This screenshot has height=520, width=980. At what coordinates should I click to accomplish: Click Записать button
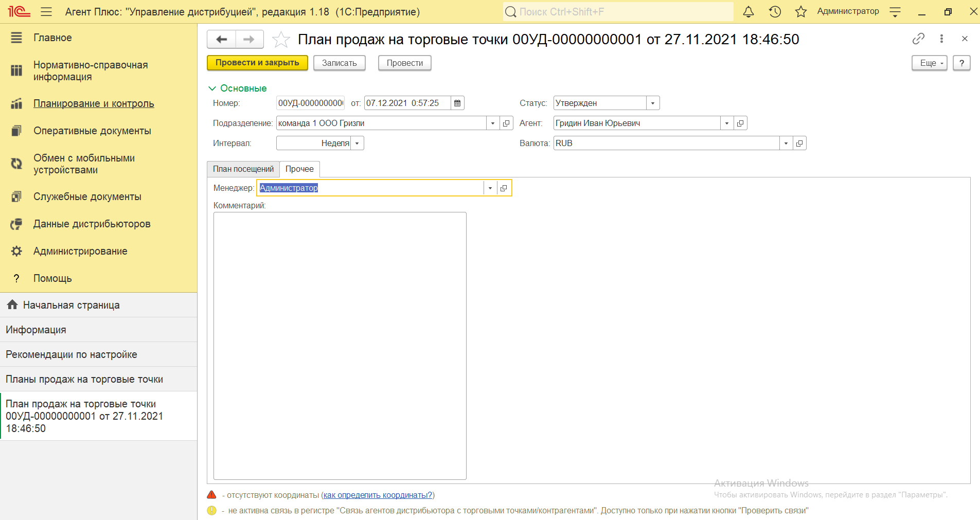340,63
